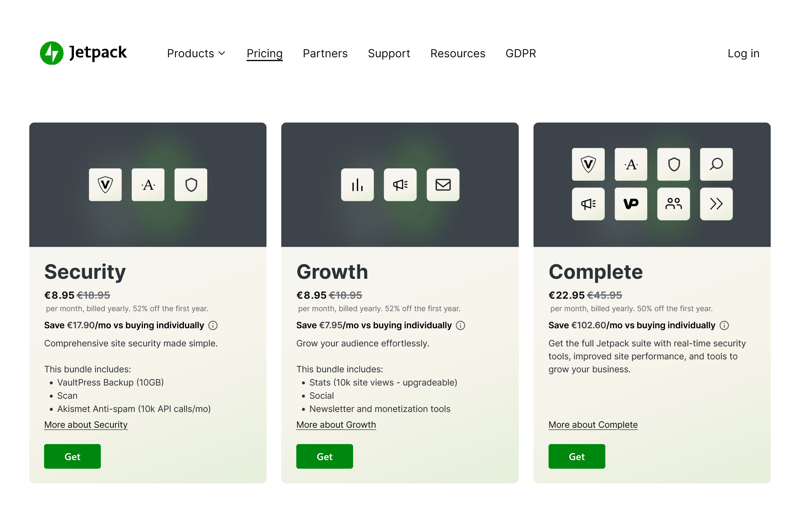Get the Complete bundle
The image size is (800, 513).
[576, 457]
